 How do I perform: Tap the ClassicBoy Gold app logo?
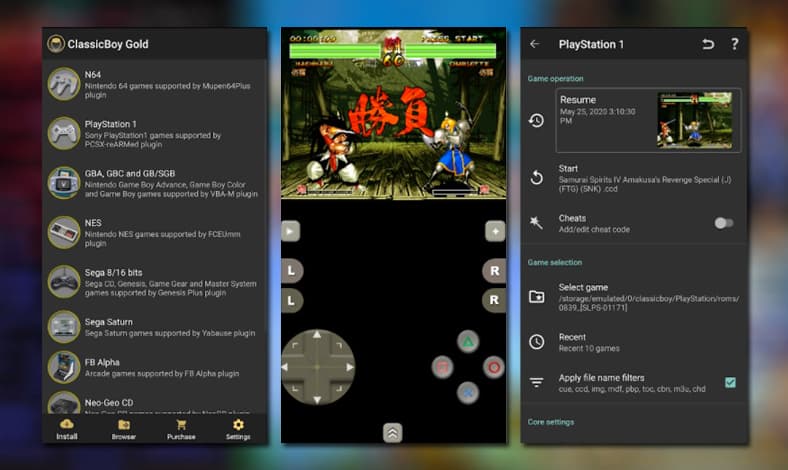[x=56, y=44]
